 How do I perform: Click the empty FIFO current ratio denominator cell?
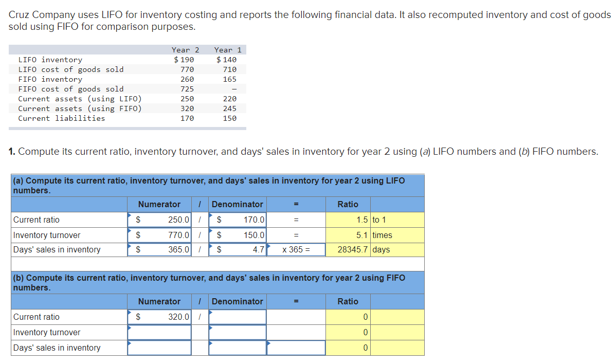[237, 317]
